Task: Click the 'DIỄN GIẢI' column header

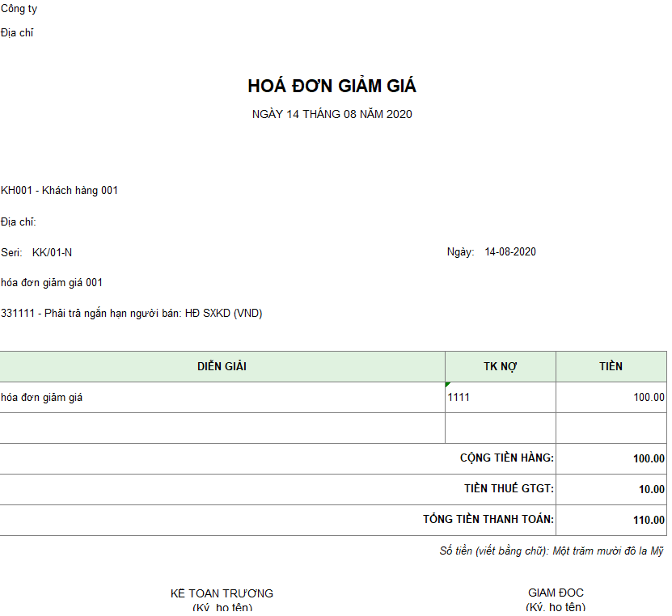Action: [x=222, y=367]
